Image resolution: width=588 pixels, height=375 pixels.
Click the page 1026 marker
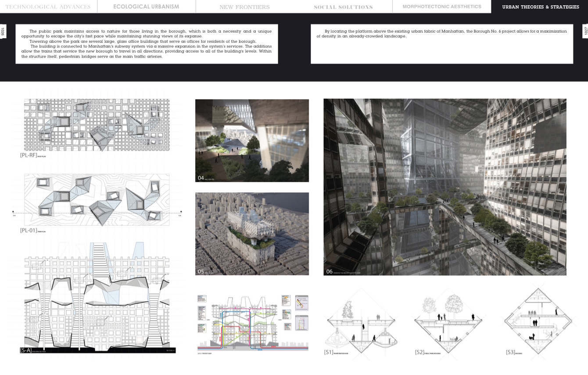point(3,32)
